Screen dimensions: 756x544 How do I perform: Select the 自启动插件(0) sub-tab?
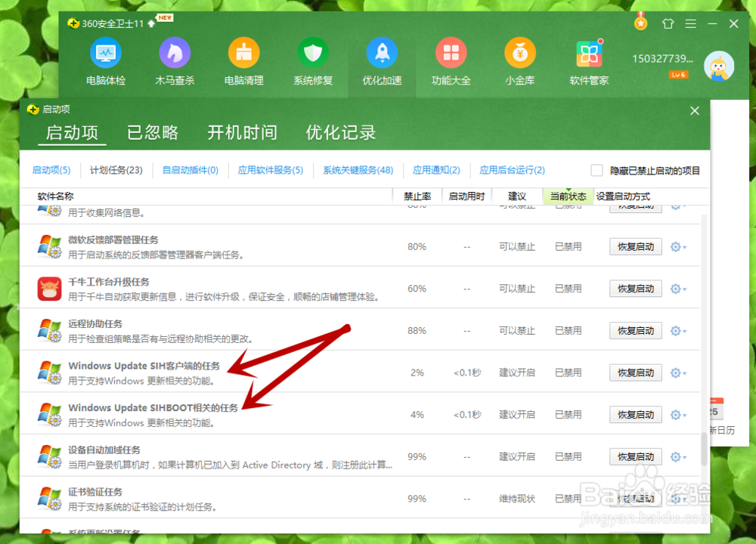click(x=190, y=170)
